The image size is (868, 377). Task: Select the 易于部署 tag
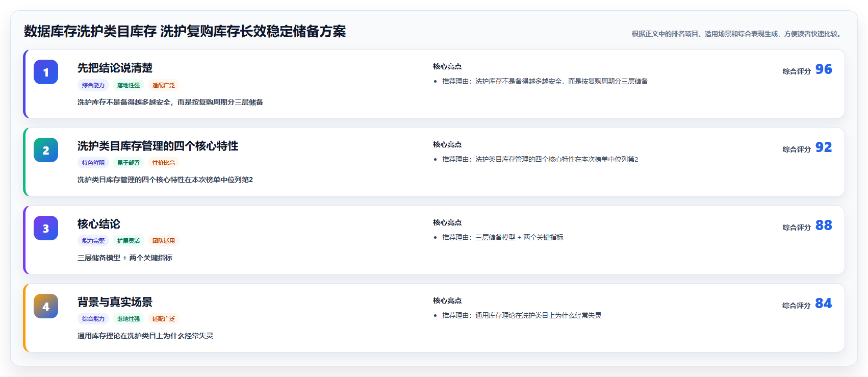point(129,163)
